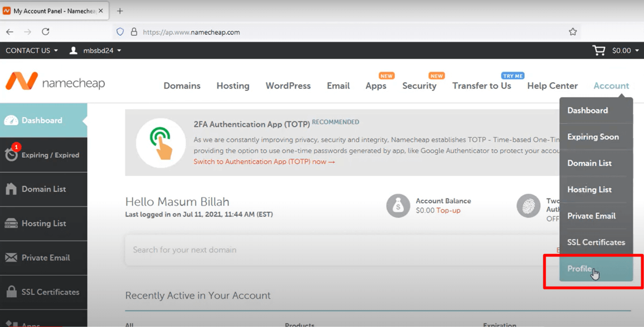
Task: Open the Security navigation menu
Action: [x=419, y=86]
